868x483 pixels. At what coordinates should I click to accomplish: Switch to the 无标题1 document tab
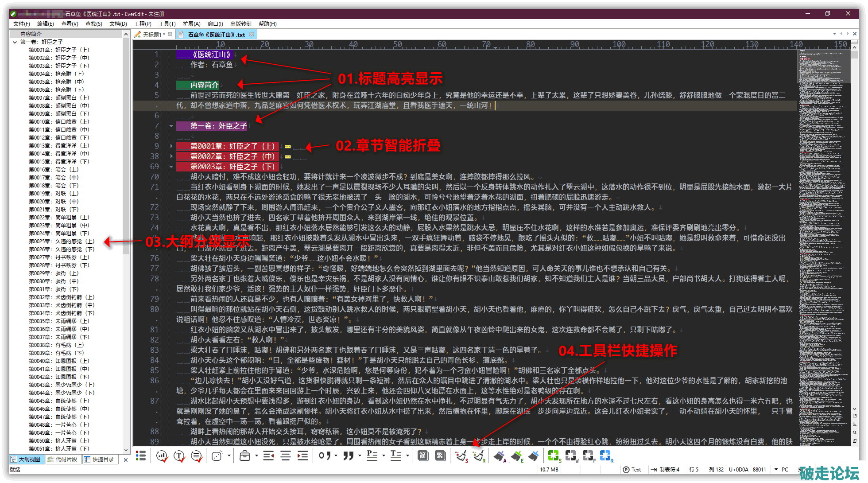point(153,35)
